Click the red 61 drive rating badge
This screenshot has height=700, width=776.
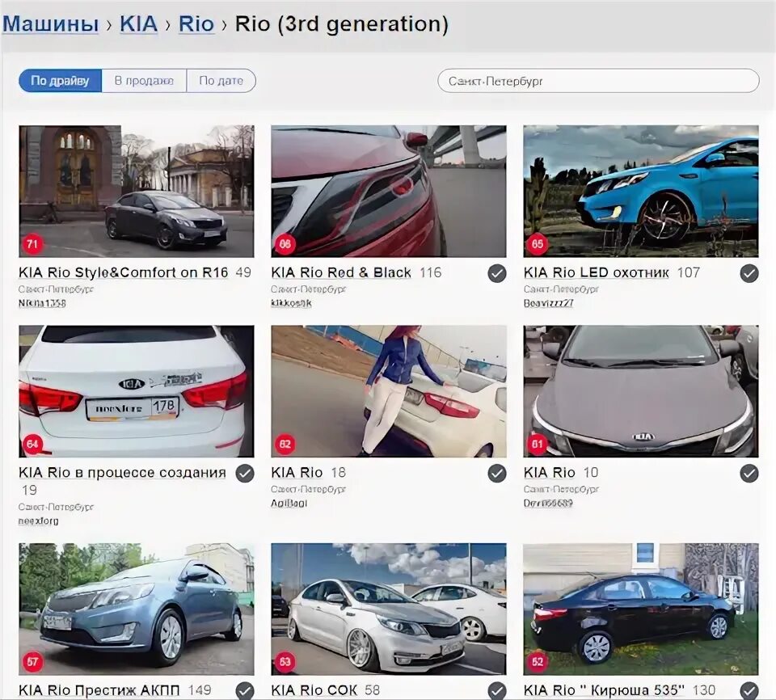click(x=538, y=444)
